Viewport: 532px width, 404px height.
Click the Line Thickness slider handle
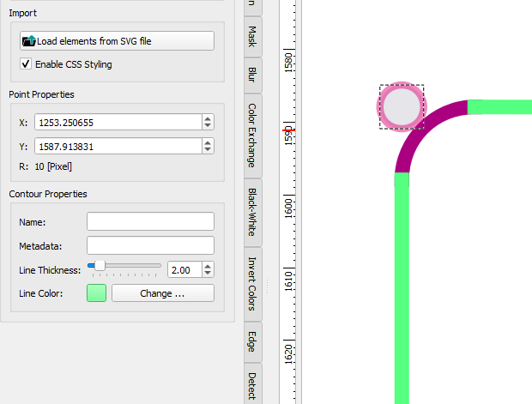100,266
